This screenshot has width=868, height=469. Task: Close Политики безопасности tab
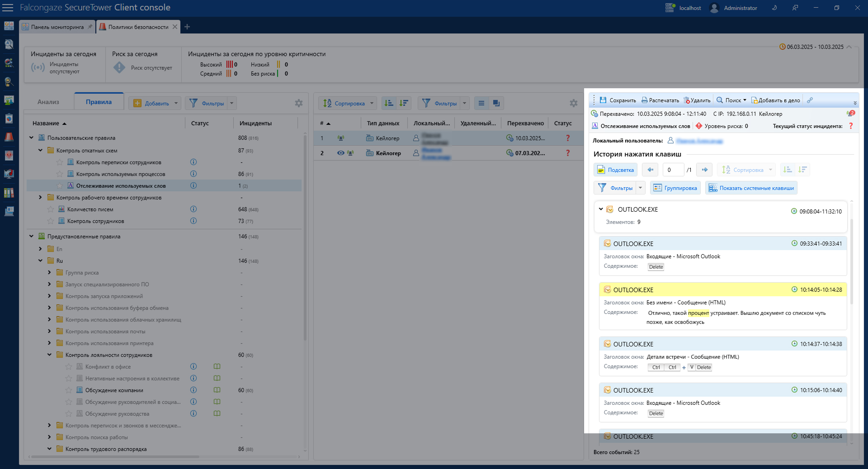(x=175, y=27)
